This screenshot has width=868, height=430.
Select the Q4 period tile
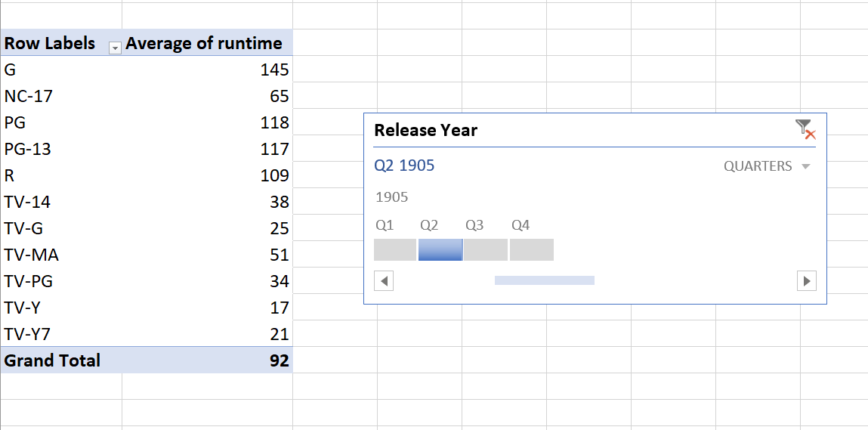[531, 250]
